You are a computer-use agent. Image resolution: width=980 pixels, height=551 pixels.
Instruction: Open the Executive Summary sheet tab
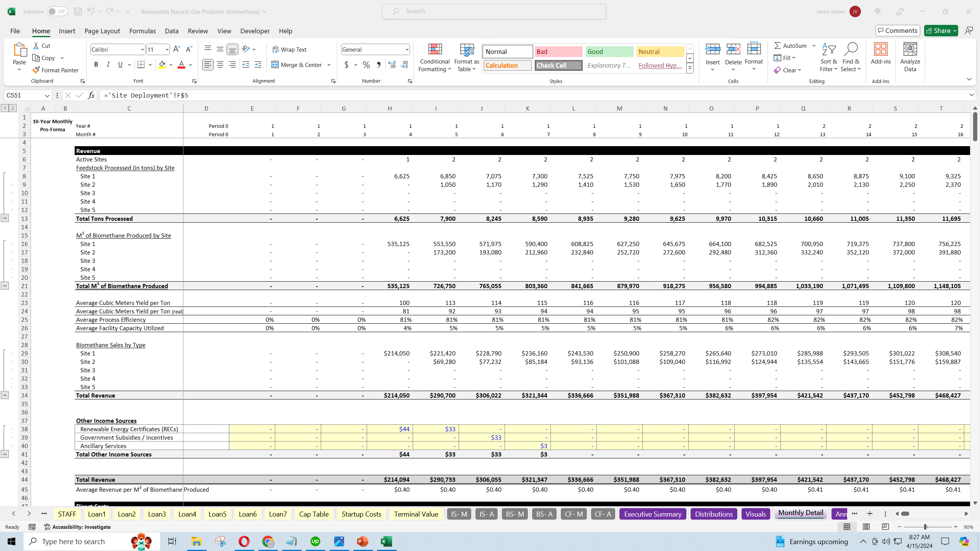point(653,514)
